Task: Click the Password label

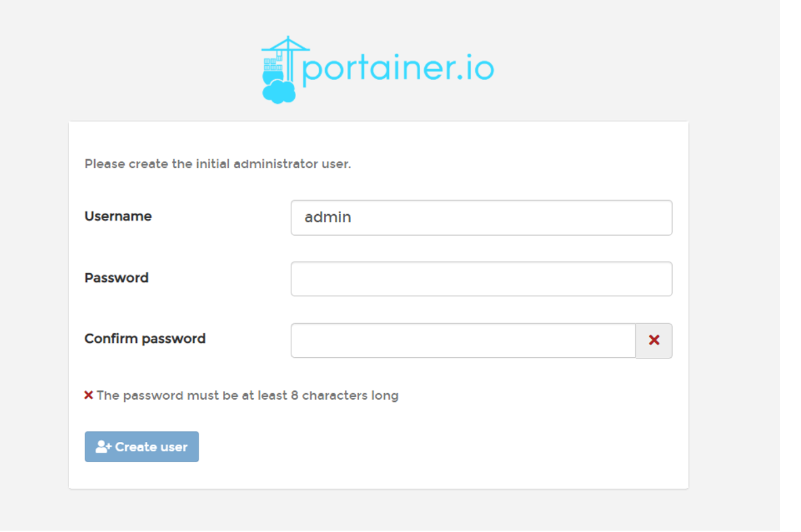Action: tap(117, 278)
